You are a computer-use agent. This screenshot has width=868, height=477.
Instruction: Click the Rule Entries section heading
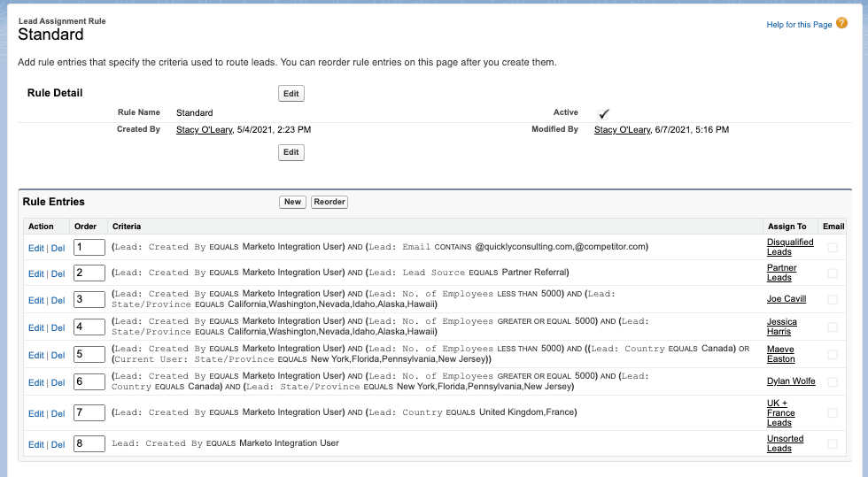pyautogui.click(x=54, y=202)
